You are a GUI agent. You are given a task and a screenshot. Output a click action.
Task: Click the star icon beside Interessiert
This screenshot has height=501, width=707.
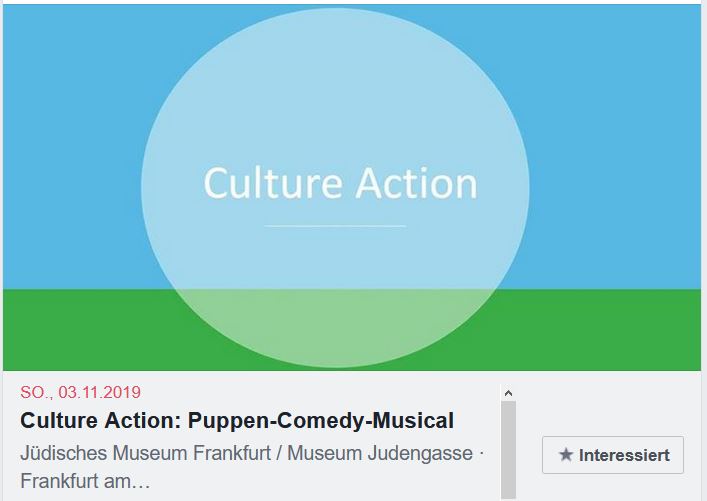(x=566, y=455)
